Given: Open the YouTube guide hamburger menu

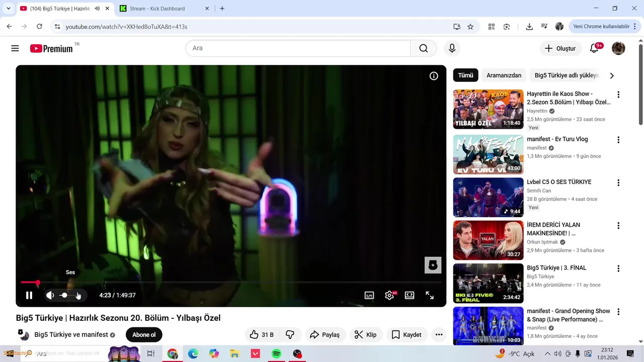Looking at the screenshot, I should click(x=15, y=48).
